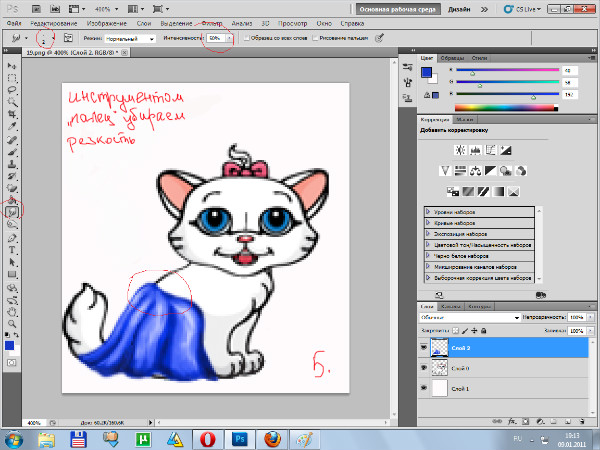Select the Pen tool
The height and width of the screenshot is (450, 600).
12,238
